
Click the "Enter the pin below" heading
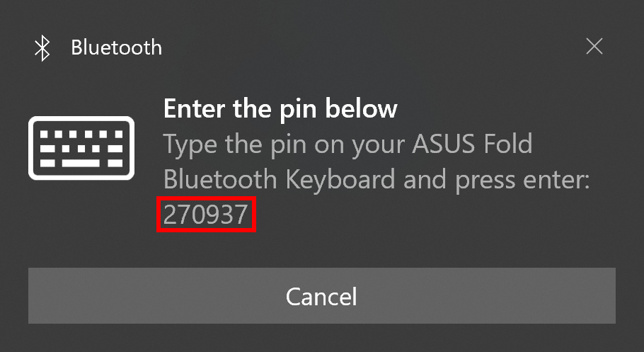click(280, 108)
